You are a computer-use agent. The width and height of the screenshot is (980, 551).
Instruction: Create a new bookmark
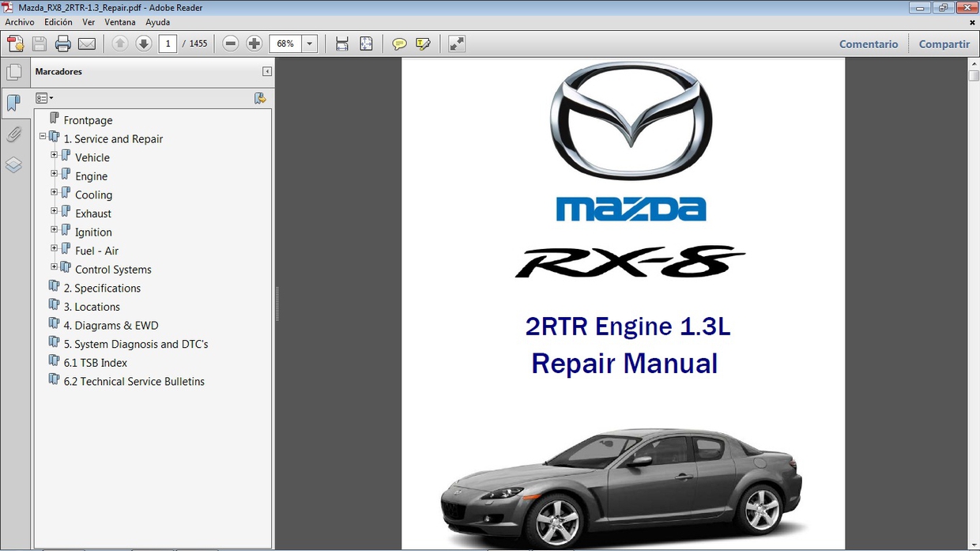pos(260,97)
